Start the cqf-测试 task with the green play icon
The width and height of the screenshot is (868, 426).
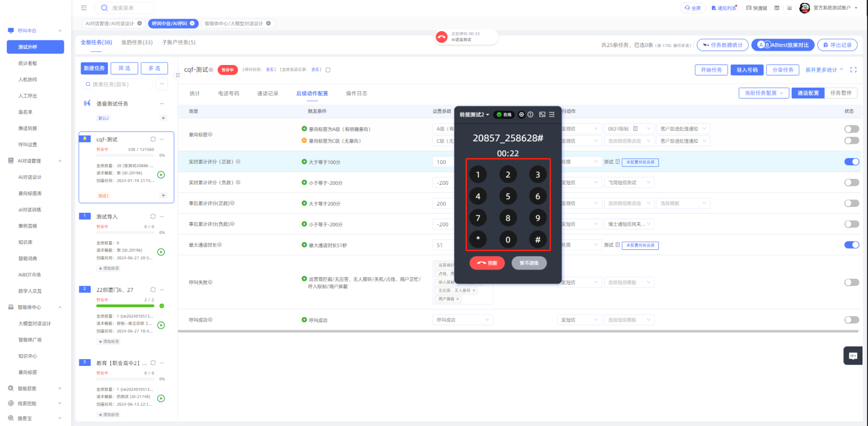pos(161,175)
